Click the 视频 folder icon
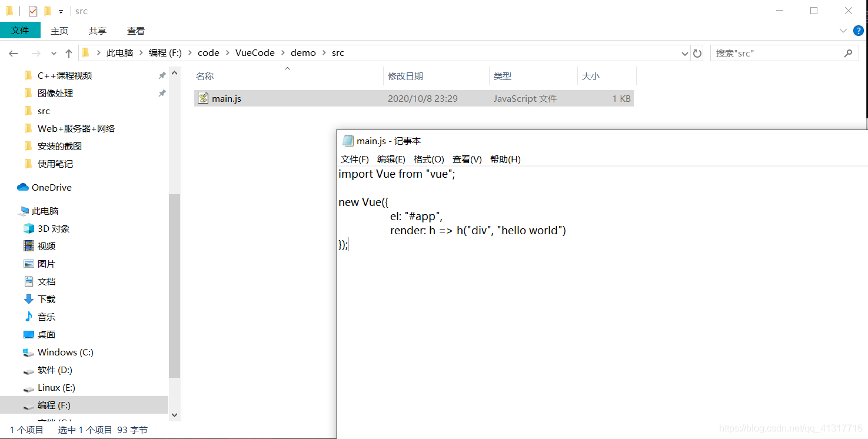This screenshot has width=868, height=439. 28,246
